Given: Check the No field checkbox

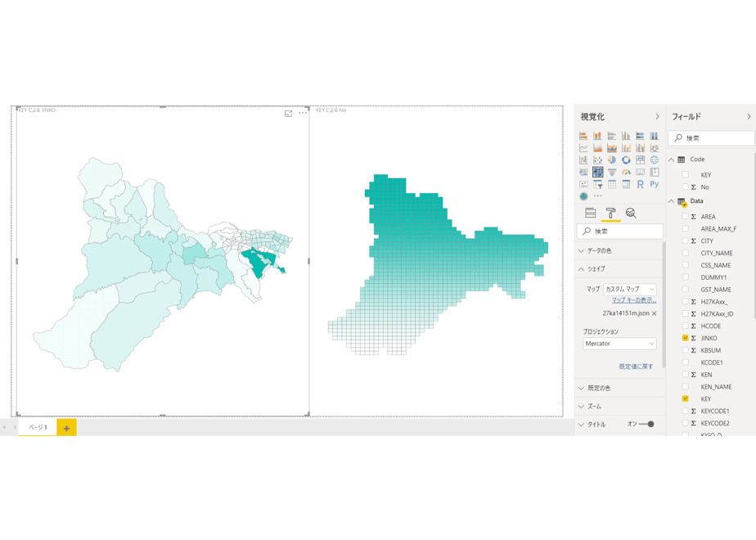Looking at the screenshot, I should pos(685,187).
